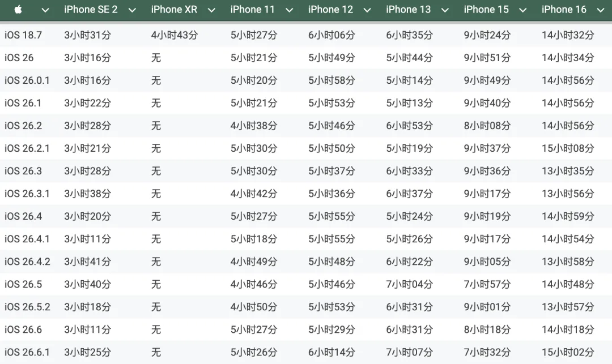Expand the iPhone 12 column chevron
The height and width of the screenshot is (364, 612).
click(367, 10)
